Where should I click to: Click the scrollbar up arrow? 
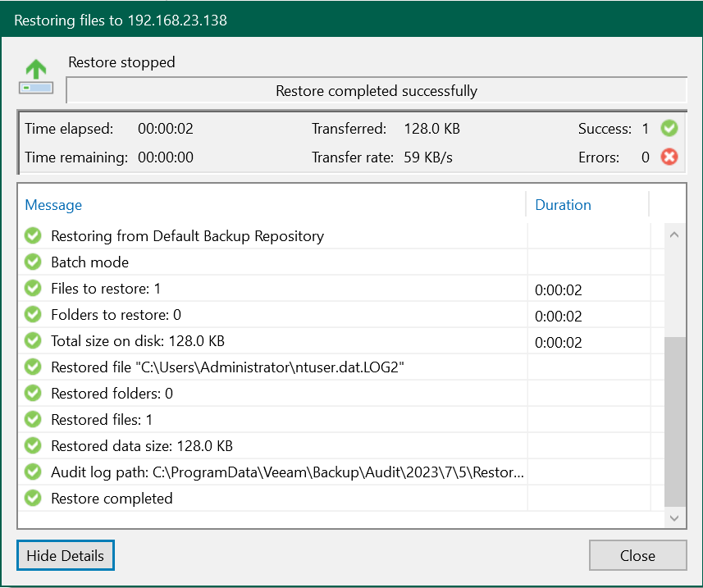pos(674,235)
